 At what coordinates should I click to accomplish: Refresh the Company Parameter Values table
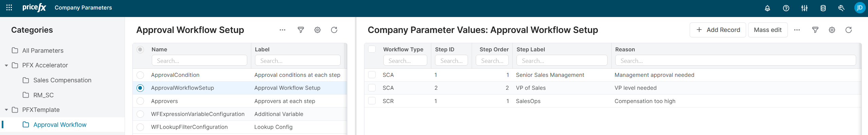849,30
